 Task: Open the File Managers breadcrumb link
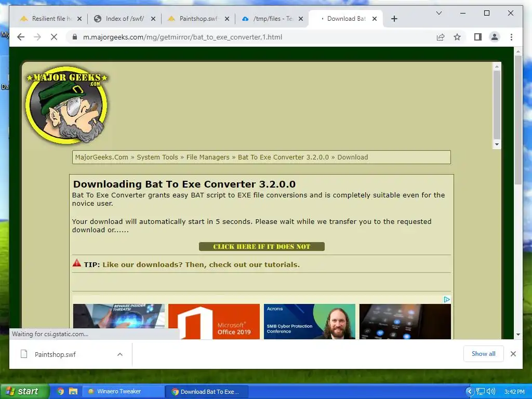(208, 157)
